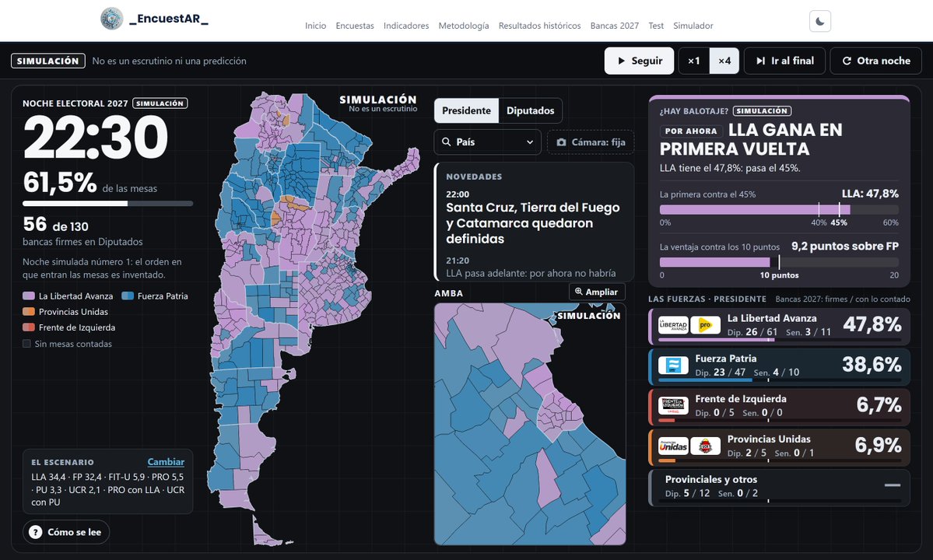Click the Provincias Unidas logo
933x560 pixels.
pyautogui.click(x=673, y=446)
